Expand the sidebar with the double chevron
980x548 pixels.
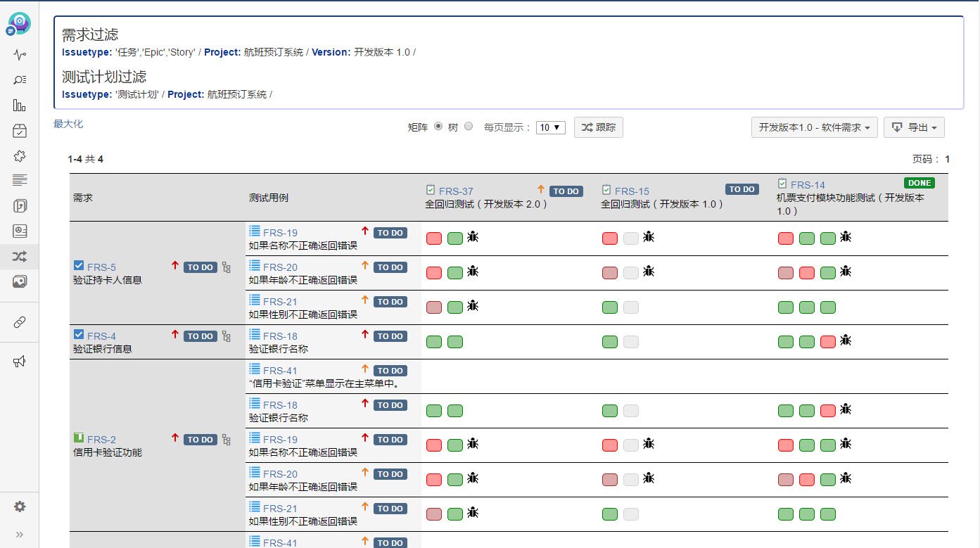coord(20,535)
